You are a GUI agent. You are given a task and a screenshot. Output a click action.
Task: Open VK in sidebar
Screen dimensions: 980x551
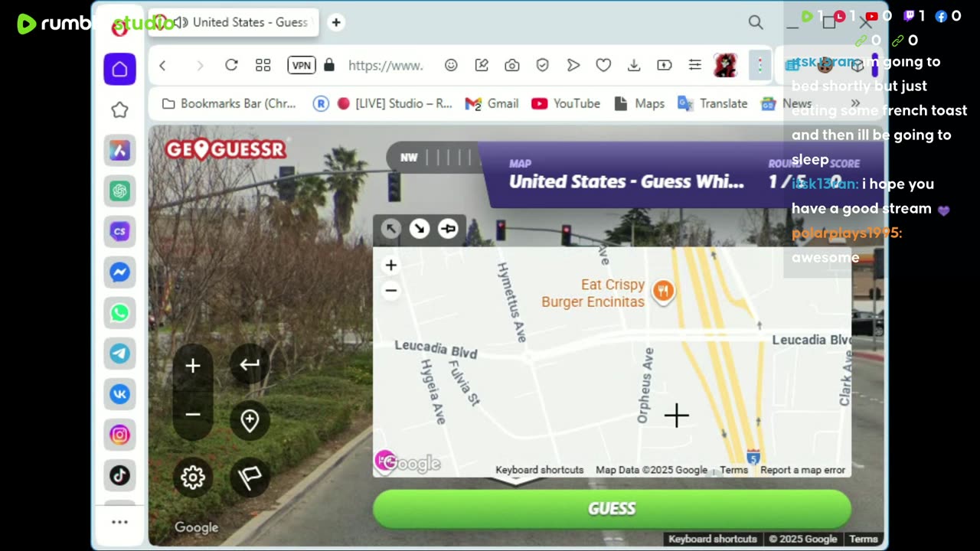click(119, 393)
